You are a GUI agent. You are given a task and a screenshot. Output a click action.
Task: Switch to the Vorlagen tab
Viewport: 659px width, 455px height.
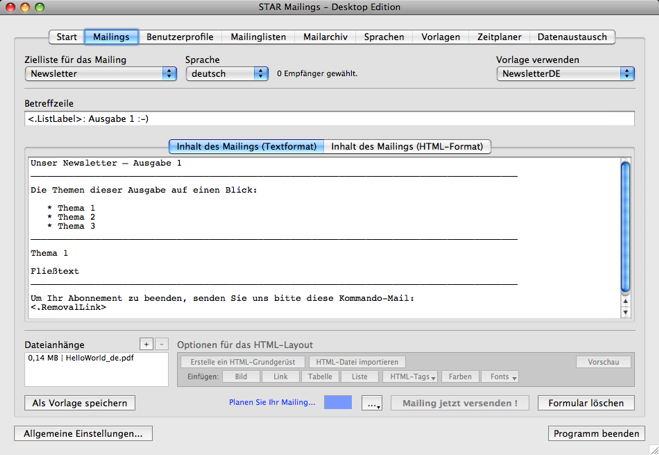point(440,37)
